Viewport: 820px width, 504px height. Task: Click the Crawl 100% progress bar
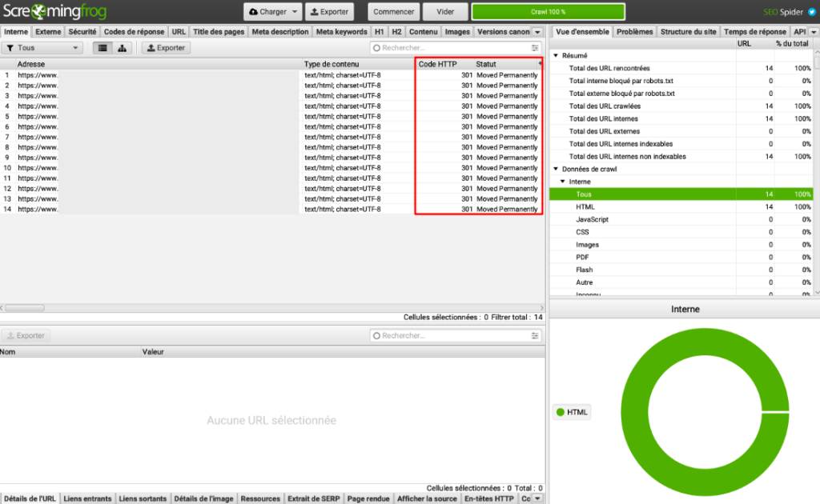point(548,12)
